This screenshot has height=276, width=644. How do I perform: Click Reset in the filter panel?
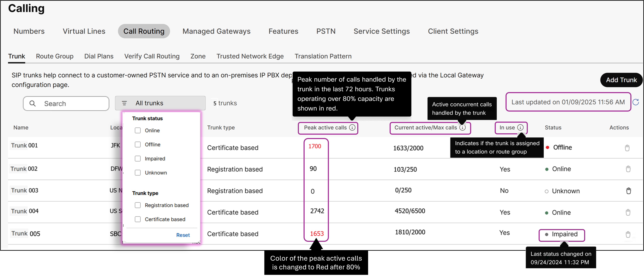pos(183,235)
